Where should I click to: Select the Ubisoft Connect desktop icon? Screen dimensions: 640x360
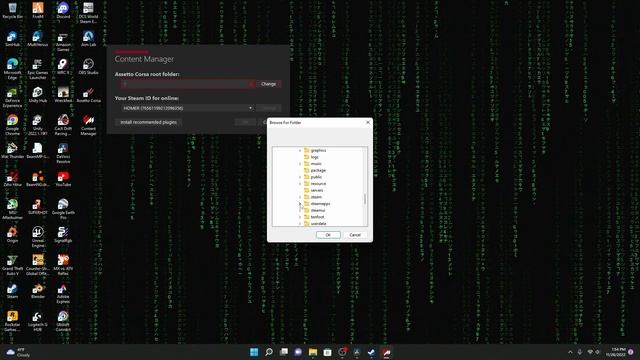[63, 321]
